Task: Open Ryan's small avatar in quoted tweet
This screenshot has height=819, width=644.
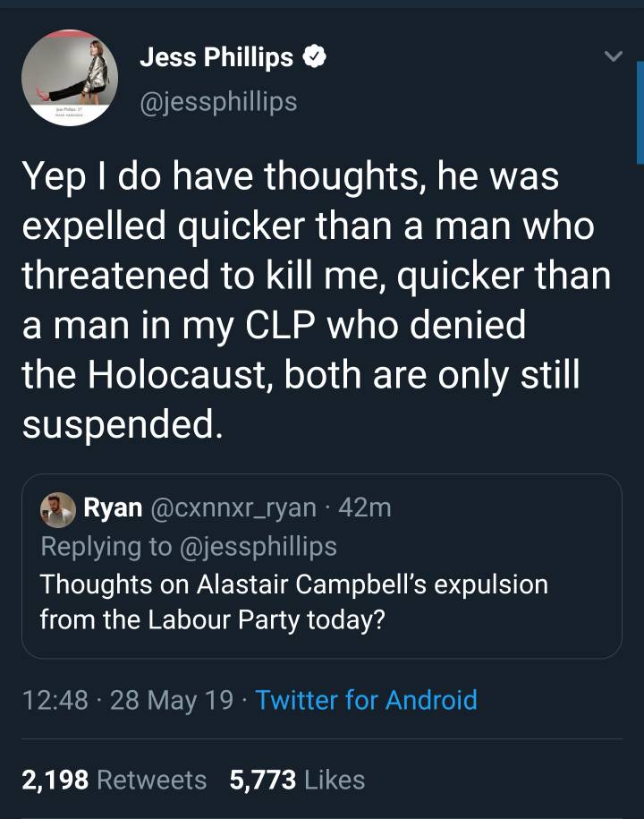Action: (x=57, y=508)
